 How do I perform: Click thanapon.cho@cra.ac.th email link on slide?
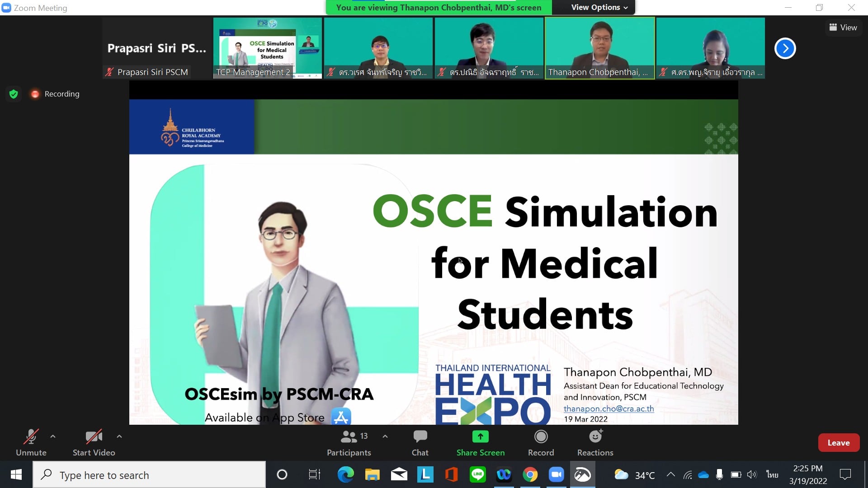609,408
